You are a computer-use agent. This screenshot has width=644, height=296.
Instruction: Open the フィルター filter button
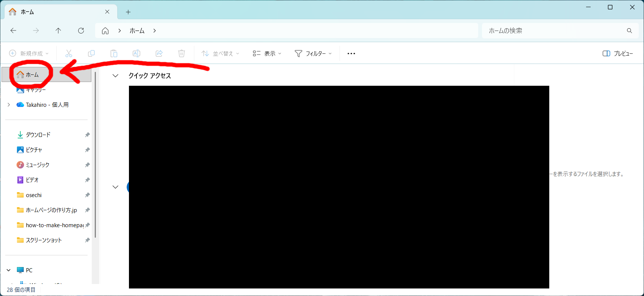coord(313,53)
